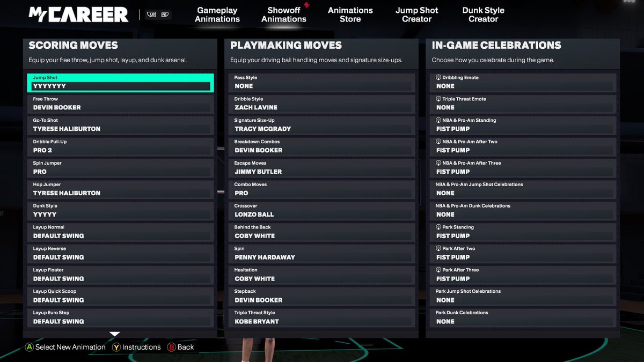Select NBA & Pro-Am Jump Shot Celebrations slot
The image size is (644, 362).
(523, 190)
